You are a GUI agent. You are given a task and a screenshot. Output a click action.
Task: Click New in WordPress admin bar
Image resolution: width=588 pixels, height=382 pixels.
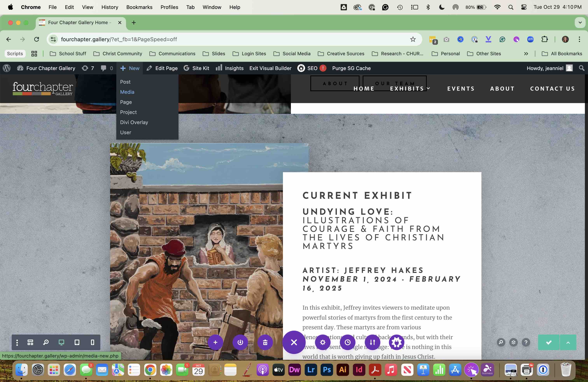click(x=130, y=68)
